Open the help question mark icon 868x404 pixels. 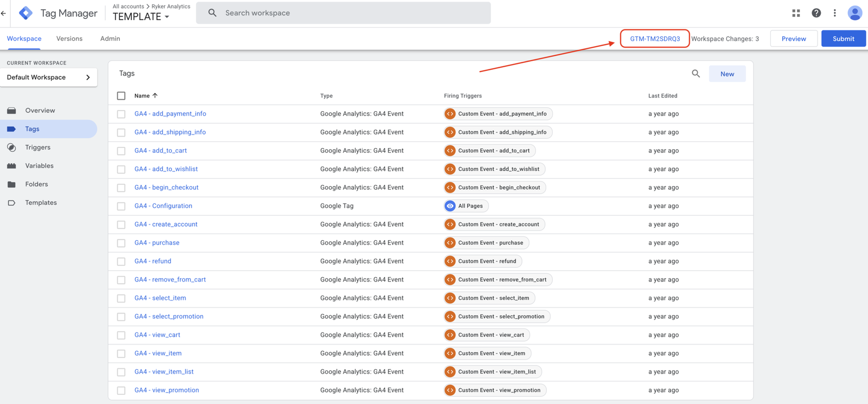(x=816, y=13)
